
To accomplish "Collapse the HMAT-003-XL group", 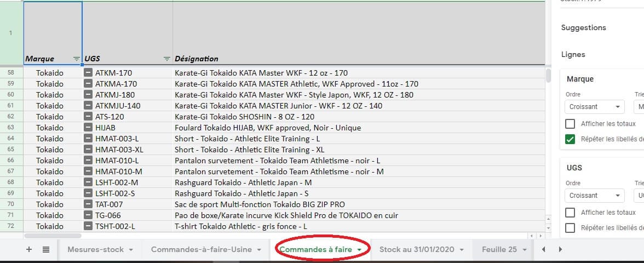I will 88,150.
